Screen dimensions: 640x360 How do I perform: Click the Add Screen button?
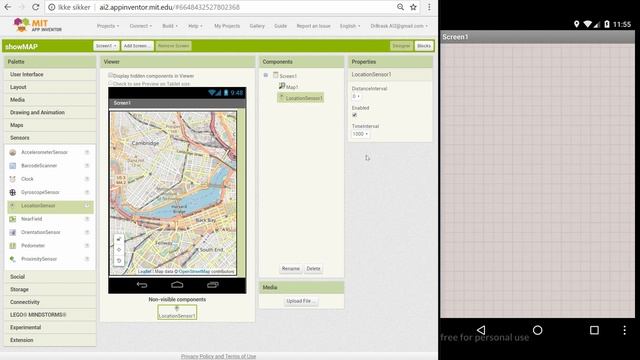pos(137,46)
